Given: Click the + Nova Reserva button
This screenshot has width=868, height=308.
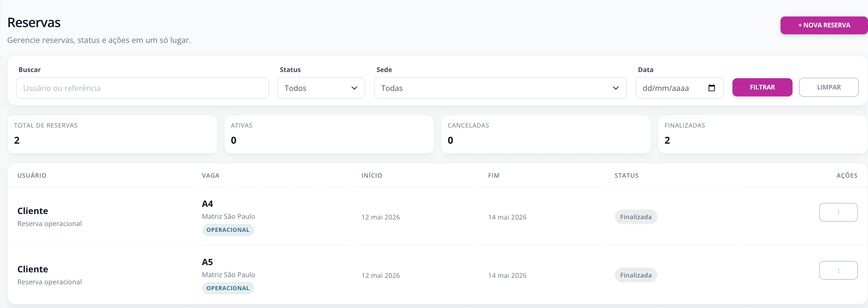Looking at the screenshot, I should (824, 25).
